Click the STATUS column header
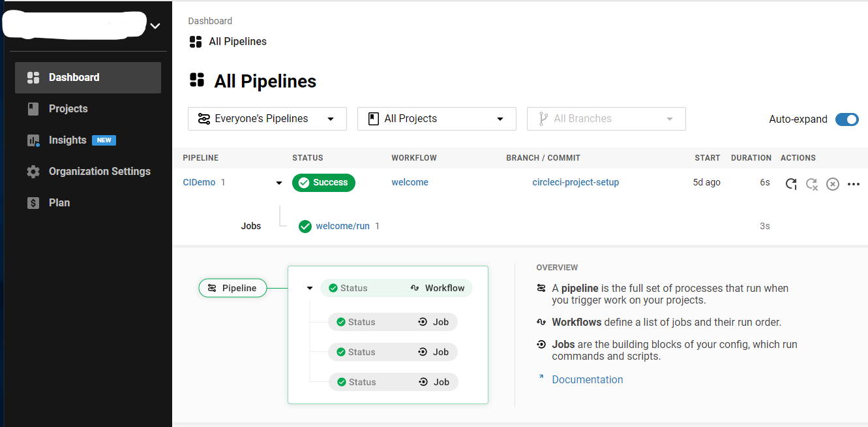The height and width of the screenshot is (427, 868). pos(308,158)
